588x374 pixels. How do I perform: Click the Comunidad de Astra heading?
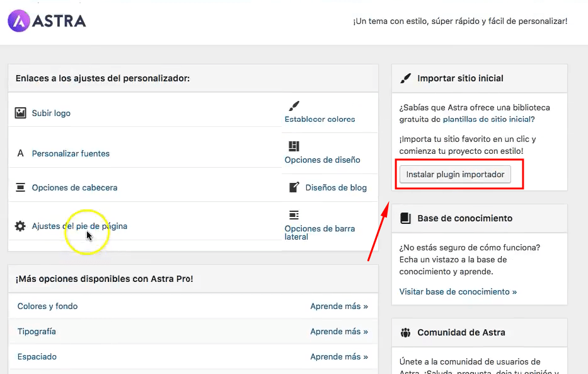pos(461,332)
